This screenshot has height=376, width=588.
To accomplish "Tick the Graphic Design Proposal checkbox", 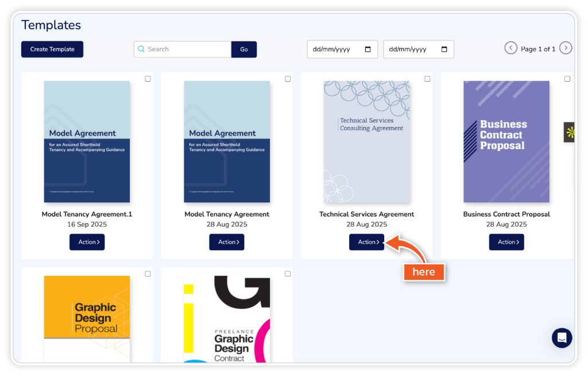I will coord(148,274).
